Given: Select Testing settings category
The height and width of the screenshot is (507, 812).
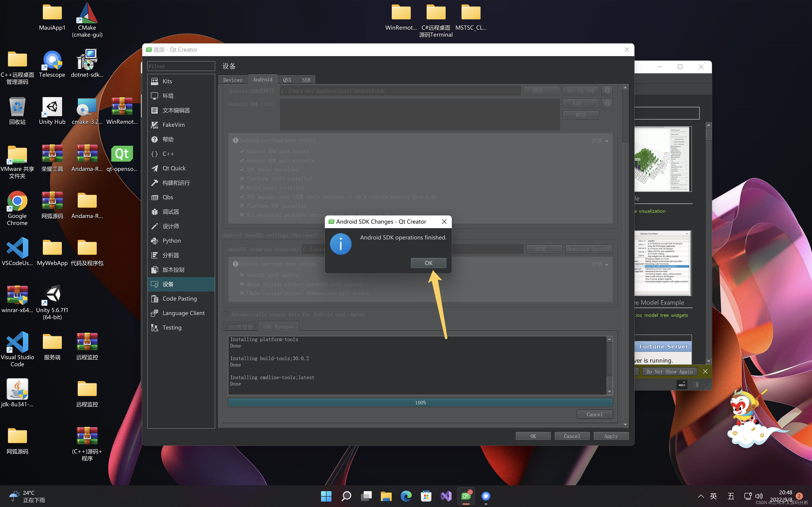Looking at the screenshot, I should 172,327.
